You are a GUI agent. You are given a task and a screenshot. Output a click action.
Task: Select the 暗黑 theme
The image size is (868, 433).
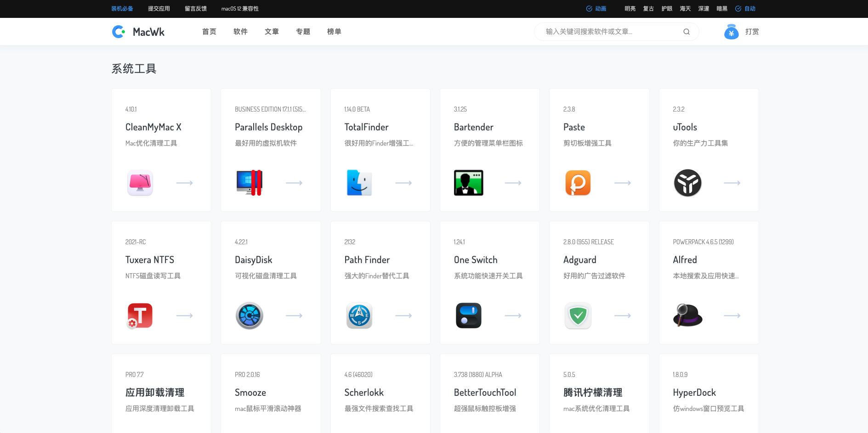(722, 9)
